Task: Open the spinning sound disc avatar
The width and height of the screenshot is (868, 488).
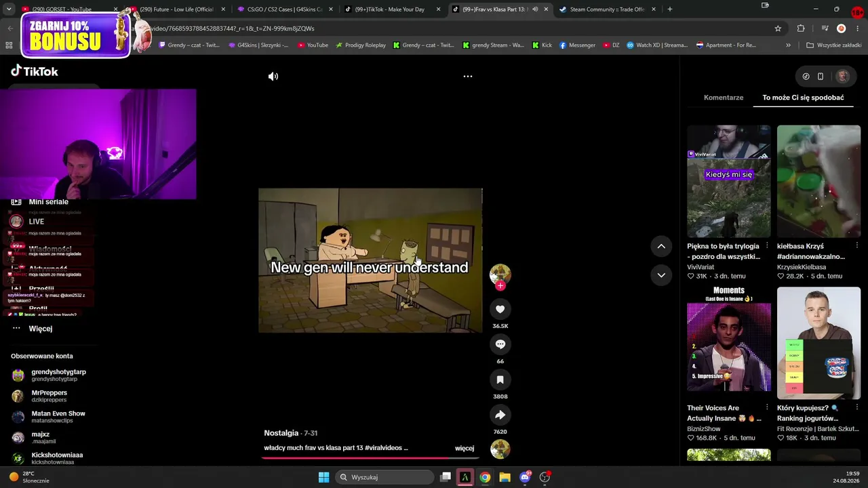Action: (500, 449)
